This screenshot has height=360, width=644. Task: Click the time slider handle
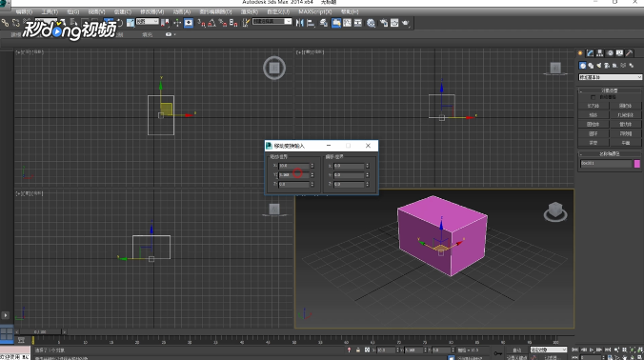[x=40, y=331]
